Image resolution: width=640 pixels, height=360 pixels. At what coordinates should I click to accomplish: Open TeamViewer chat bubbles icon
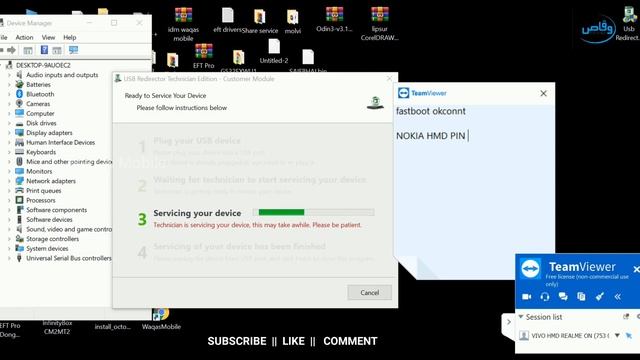pyautogui.click(x=563, y=296)
